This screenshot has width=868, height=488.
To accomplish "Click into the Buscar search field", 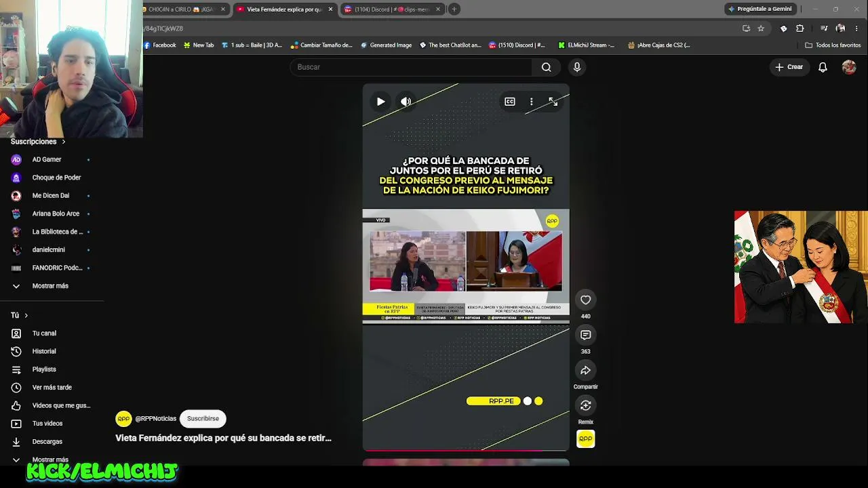I will [x=412, y=67].
